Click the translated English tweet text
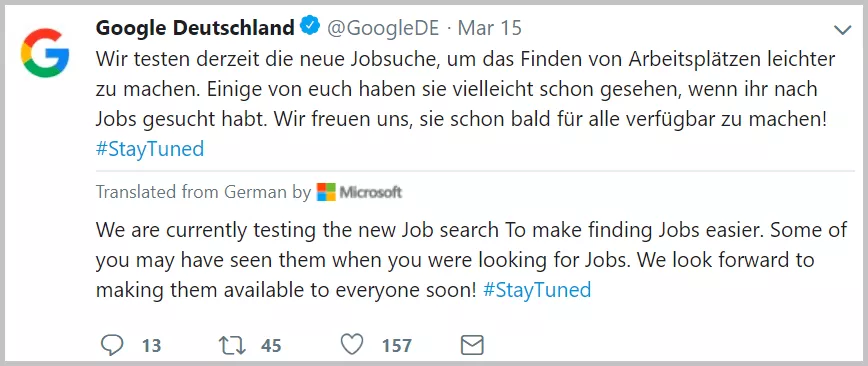 tap(471, 260)
